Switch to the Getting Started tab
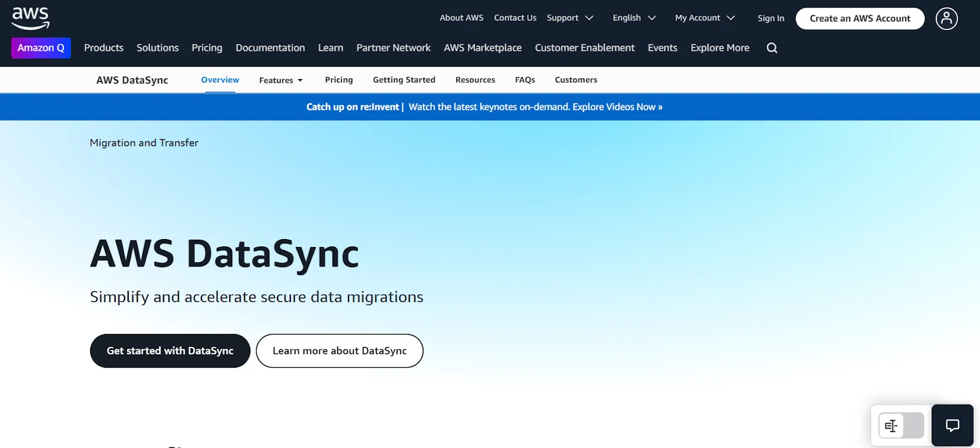This screenshot has width=980, height=448. tap(404, 80)
